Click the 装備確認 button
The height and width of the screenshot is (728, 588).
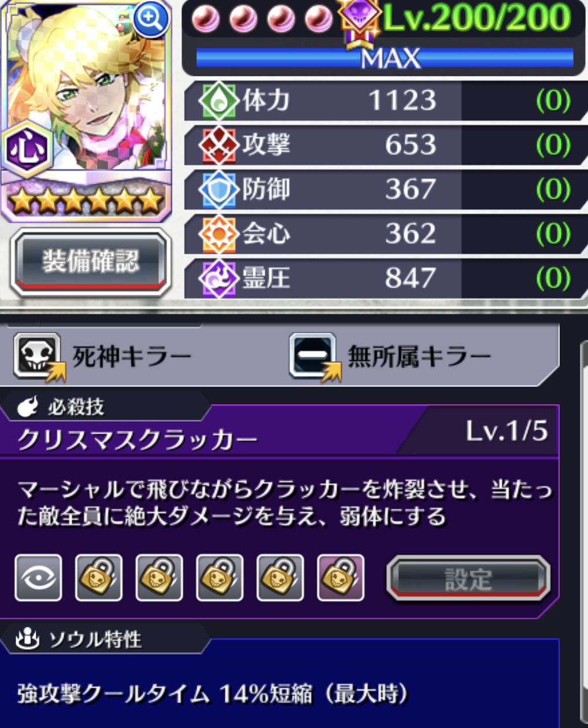click(x=90, y=262)
